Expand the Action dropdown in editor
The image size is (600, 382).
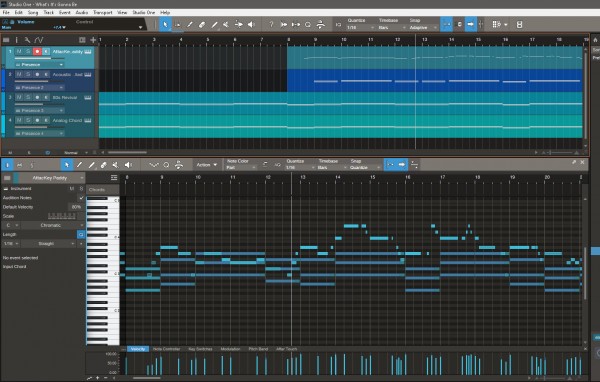click(x=207, y=165)
